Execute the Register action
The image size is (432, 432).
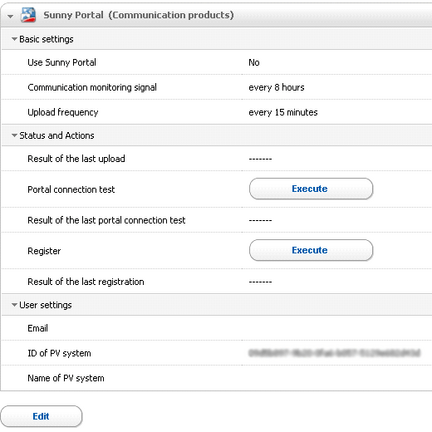click(x=311, y=250)
